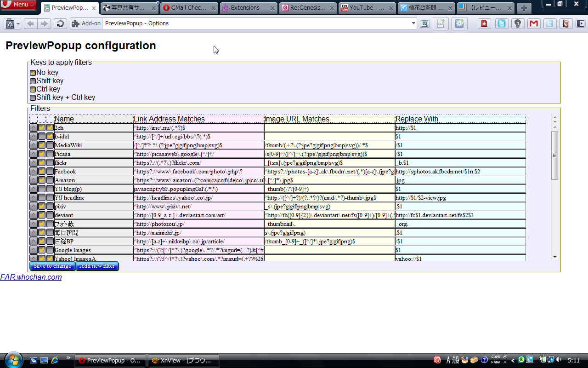Screen dimensions: 588x368
Task: Edit the Link Address Matches field for Picasa
Action: pos(198,154)
